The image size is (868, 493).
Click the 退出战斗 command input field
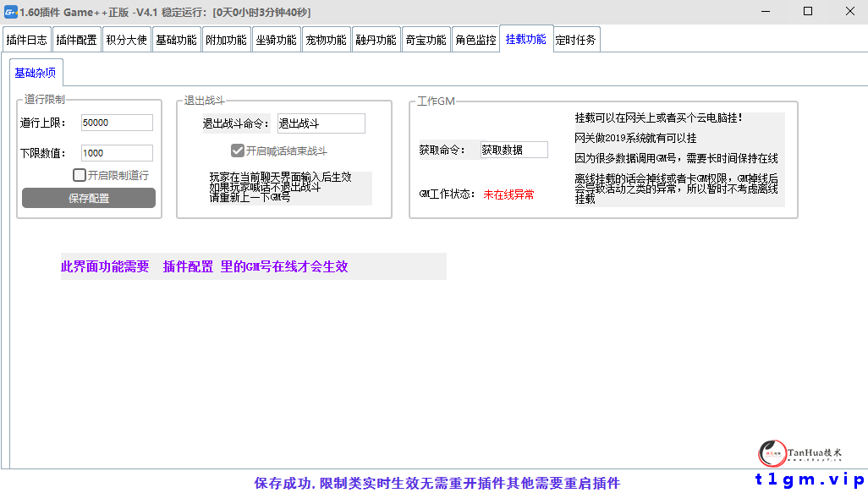[321, 123]
